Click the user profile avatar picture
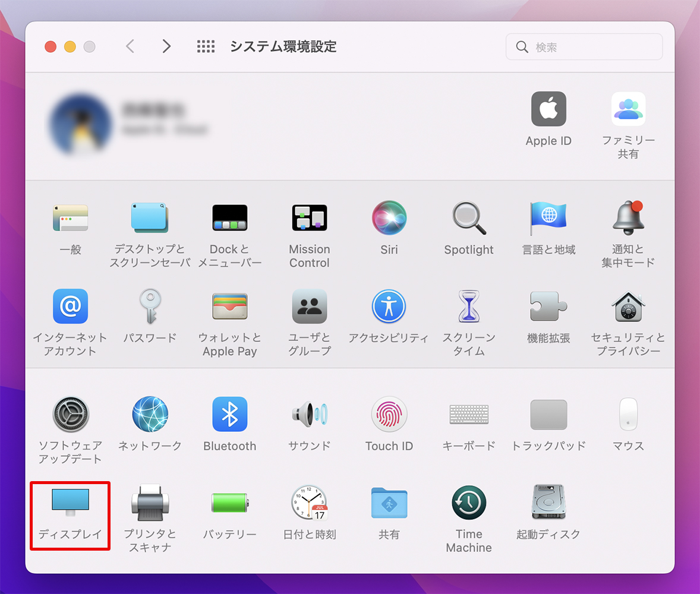This screenshot has width=700, height=594. point(80,124)
